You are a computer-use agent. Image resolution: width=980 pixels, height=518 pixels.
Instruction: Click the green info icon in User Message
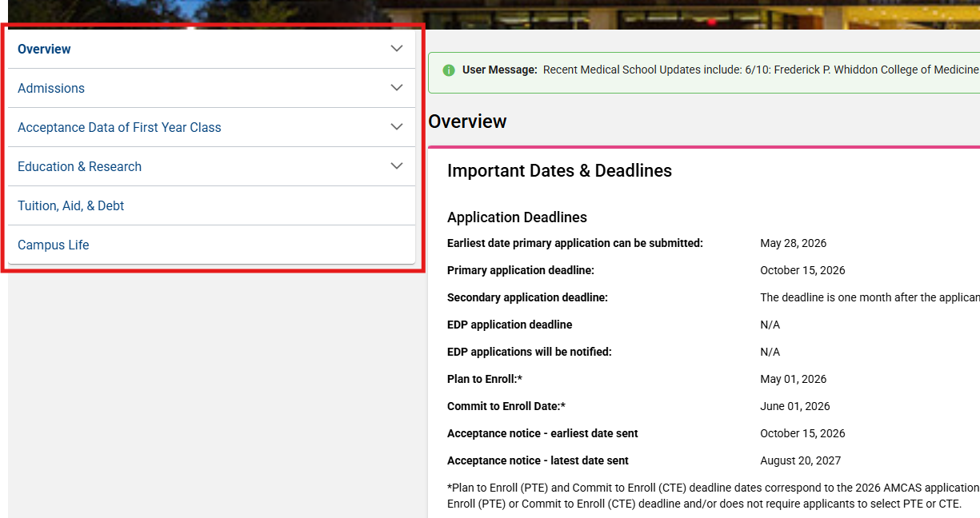click(449, 70)
